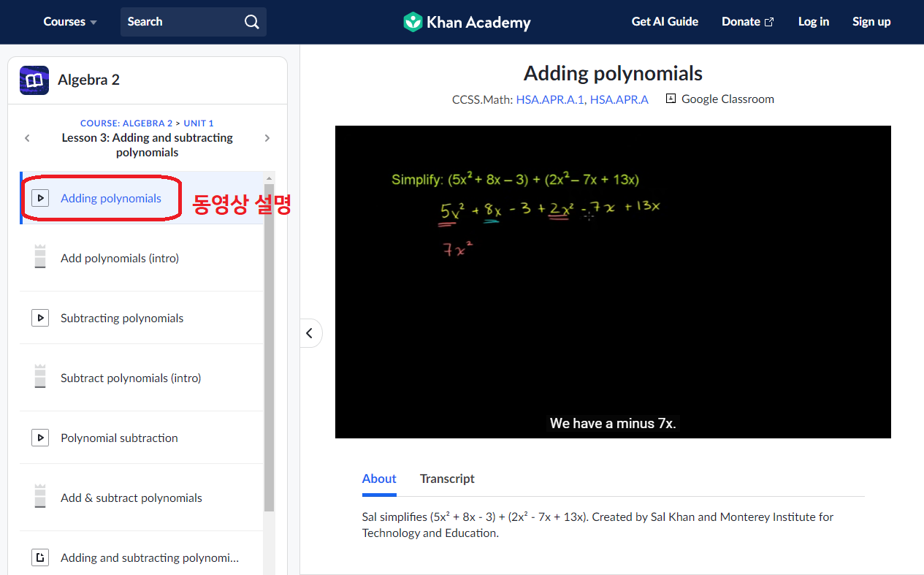Click exercise icon for Add & subtract polynomials
This screenshot has height=575, width=924.
click(40, 497)
